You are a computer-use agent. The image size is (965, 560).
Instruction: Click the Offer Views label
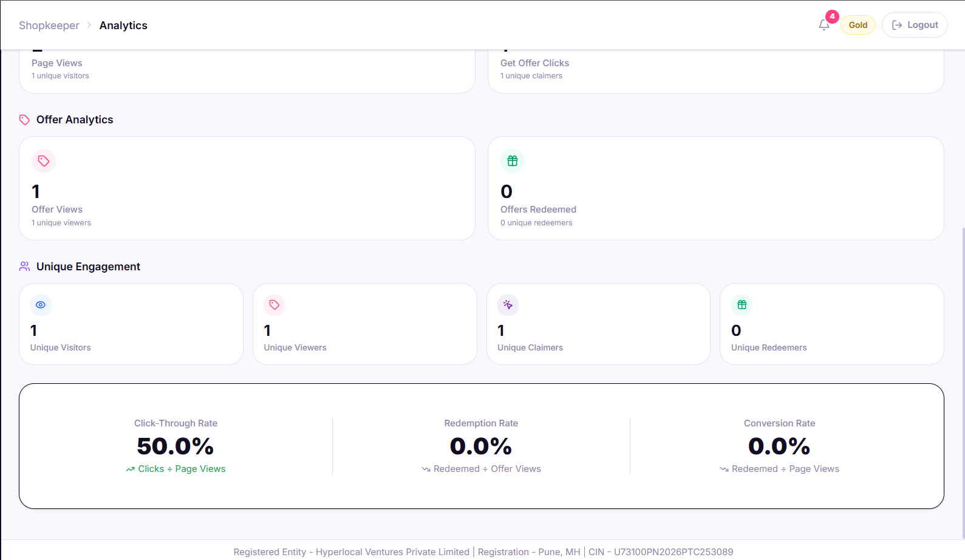(57, 210)
